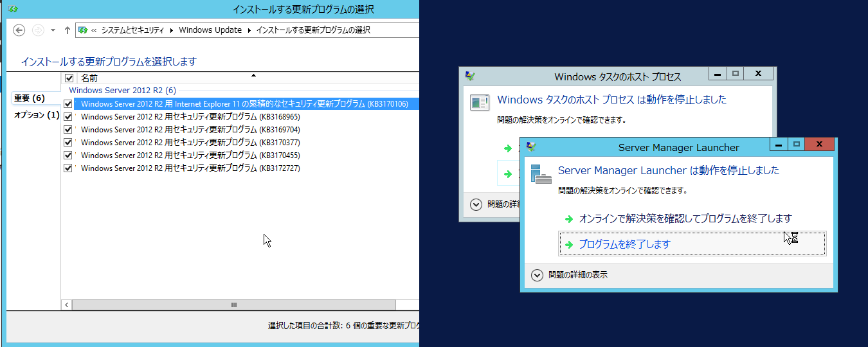Expand 問題の詳細の表示 in Server Manager Launcher
868x347 pixels.
[570, 275]
